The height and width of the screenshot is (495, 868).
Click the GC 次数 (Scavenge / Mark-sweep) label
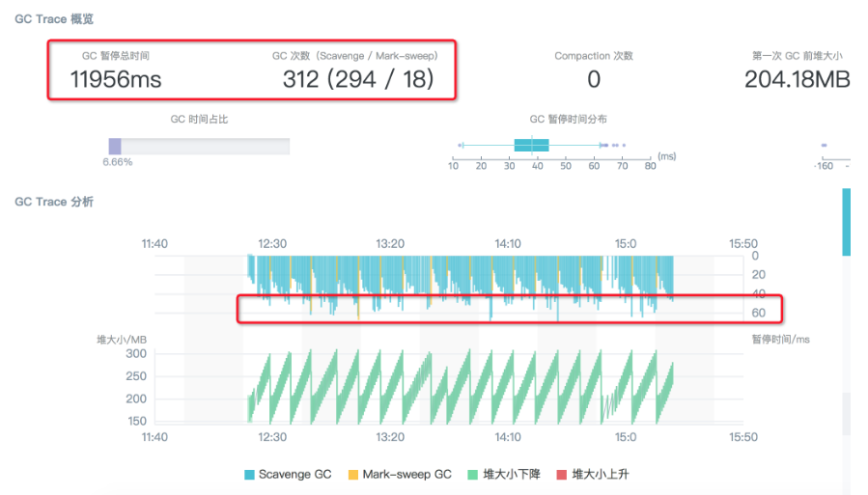[355, 56]
